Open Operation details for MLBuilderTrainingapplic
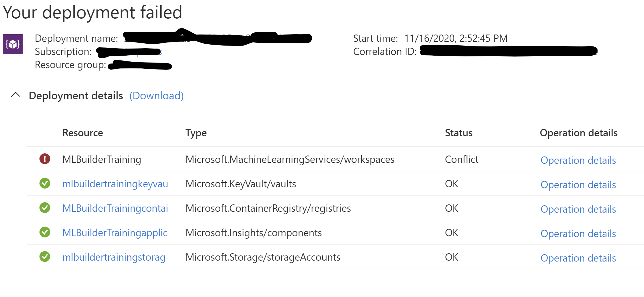The height and width of the screenshot is (297, 644). click(578, 233)
